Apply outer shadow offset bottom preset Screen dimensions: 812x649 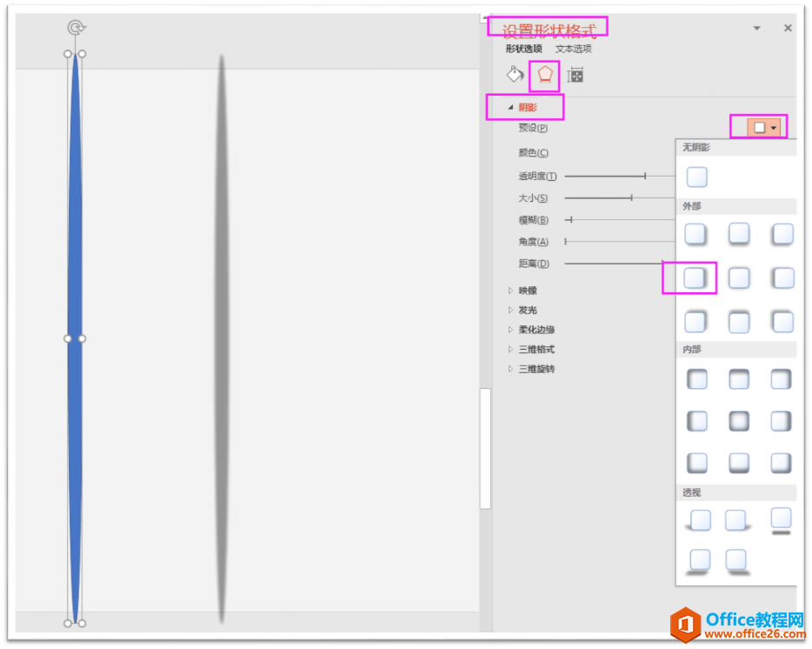coord(739,234)
